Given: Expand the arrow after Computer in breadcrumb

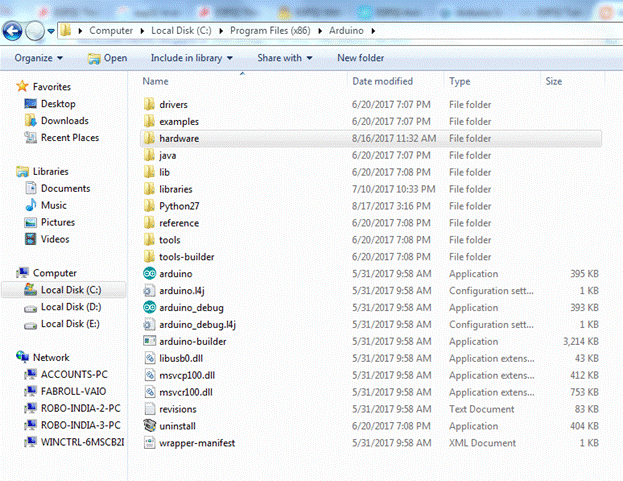Looking at the screenshot, I should pos(142,31).
